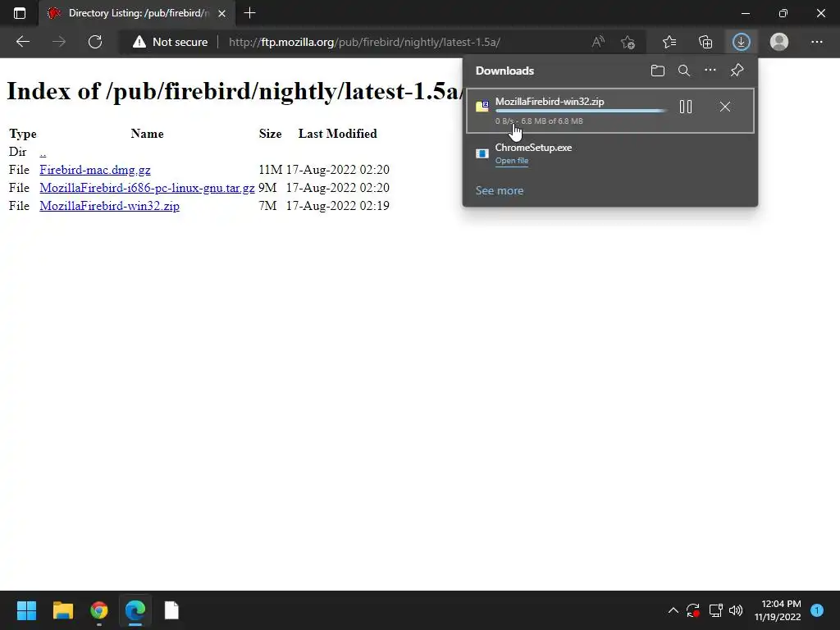Image resolution: width=840 pixels, height=630 pixels.
Task: Open Collections panel
Action: point(705,42)
